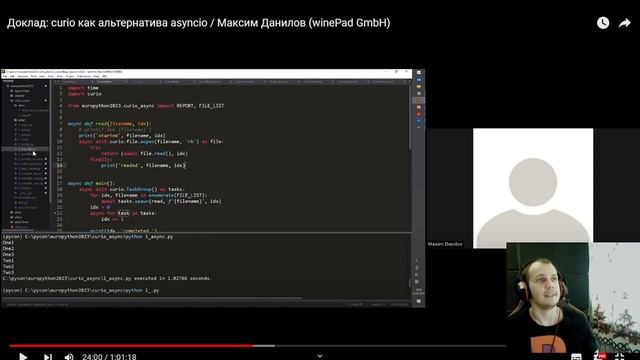Mute the video volume
This screenshot has height=360, width=640.
coord(69,357)
